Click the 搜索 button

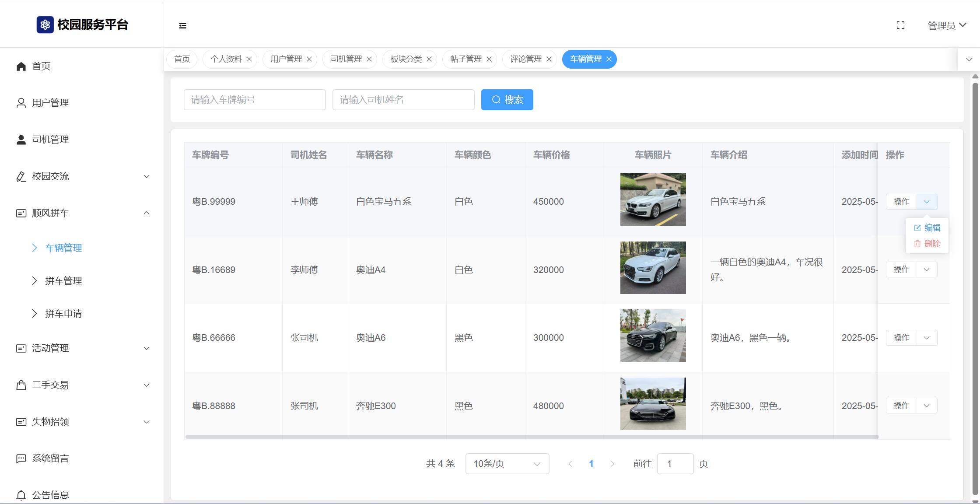coord(507,100)
